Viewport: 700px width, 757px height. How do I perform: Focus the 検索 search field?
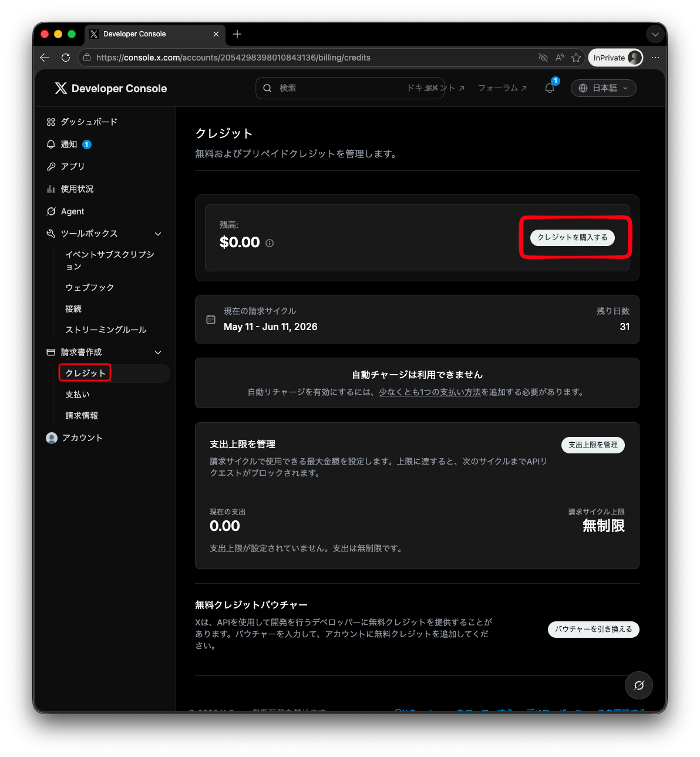click(350, 88)
